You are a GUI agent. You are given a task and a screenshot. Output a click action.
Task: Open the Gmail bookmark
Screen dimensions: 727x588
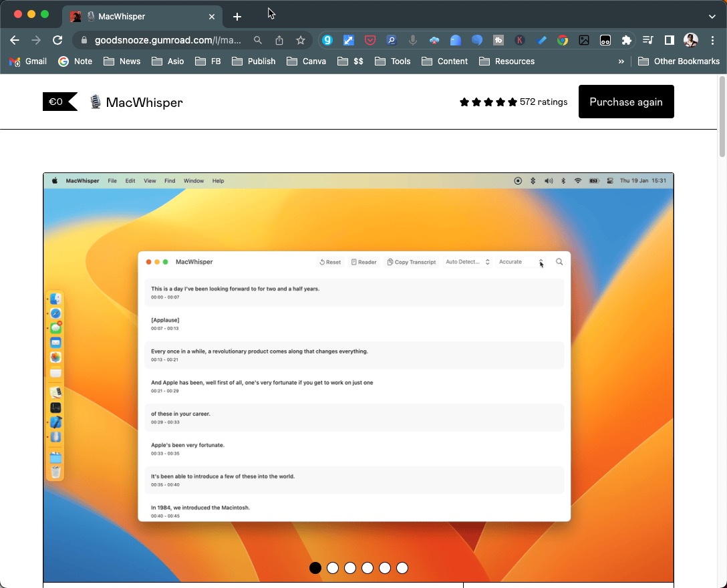[28, 61]
